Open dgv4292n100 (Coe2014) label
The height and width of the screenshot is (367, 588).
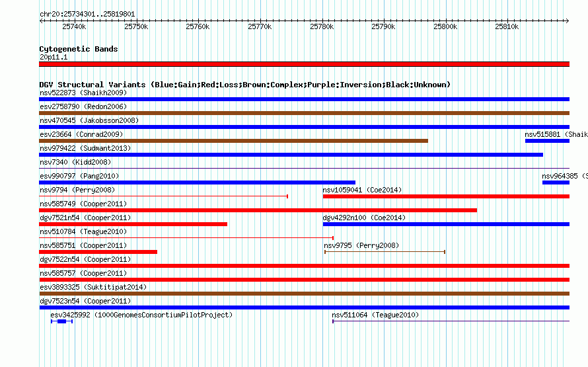pyautogui.click(x=364, y=218)
